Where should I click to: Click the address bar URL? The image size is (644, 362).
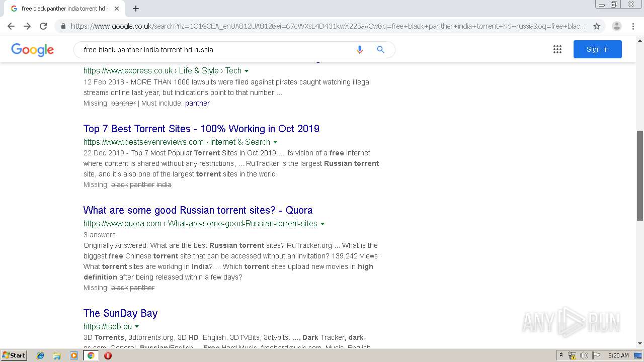(328, 26)
